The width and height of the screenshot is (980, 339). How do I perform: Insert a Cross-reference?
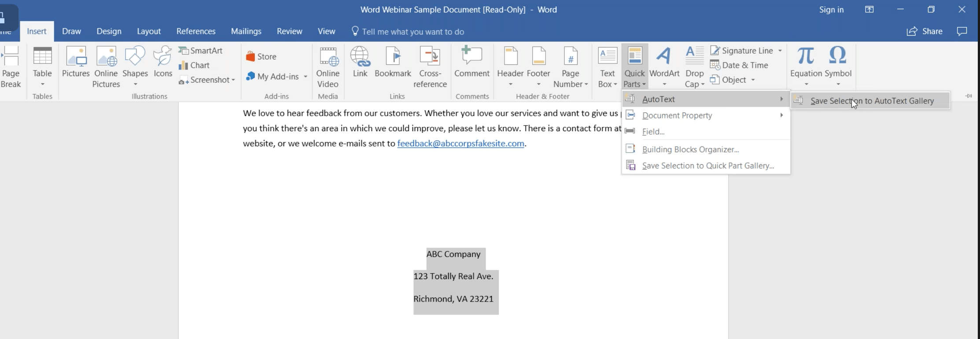430,67
